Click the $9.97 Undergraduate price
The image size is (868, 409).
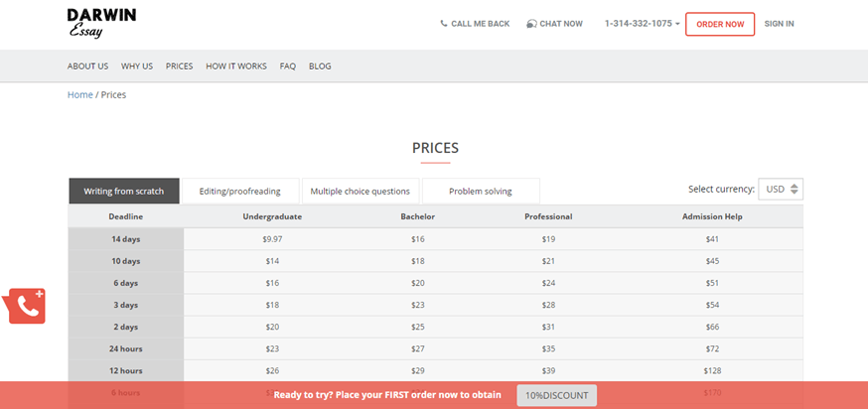[272, 239]
